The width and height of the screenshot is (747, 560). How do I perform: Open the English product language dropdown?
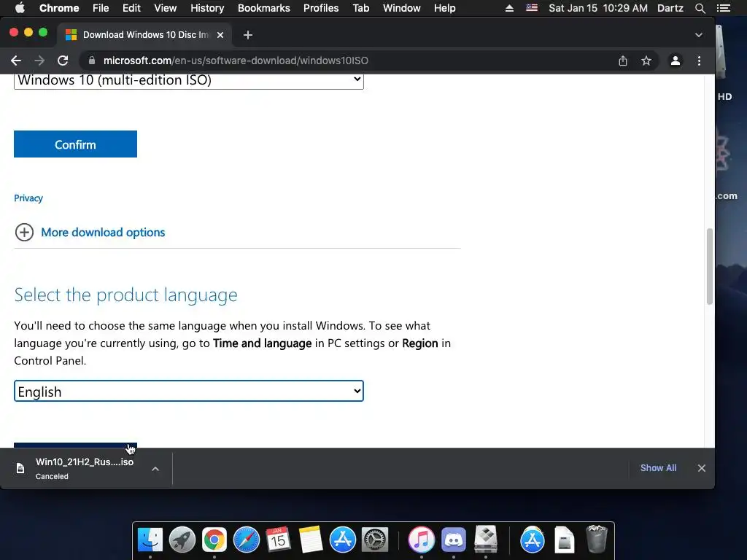[189, 391]
